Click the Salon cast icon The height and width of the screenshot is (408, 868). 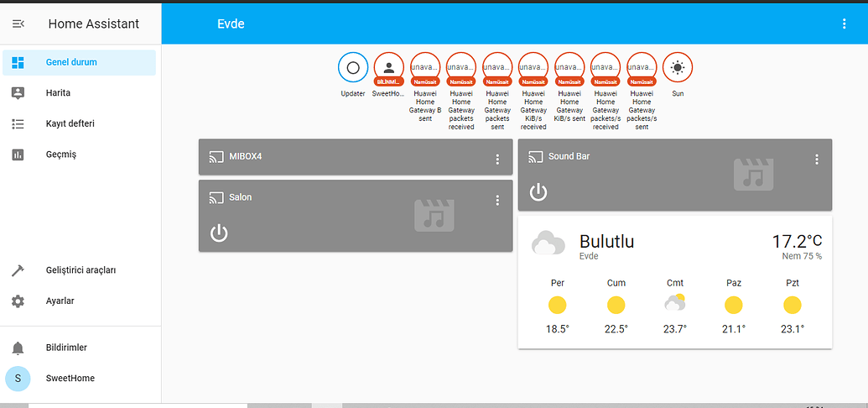tap(216, 197)
